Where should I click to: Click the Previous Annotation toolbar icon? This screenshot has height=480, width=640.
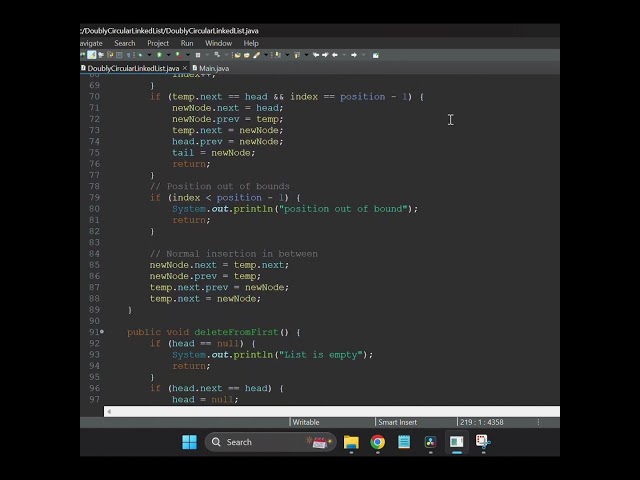[297, 55]
